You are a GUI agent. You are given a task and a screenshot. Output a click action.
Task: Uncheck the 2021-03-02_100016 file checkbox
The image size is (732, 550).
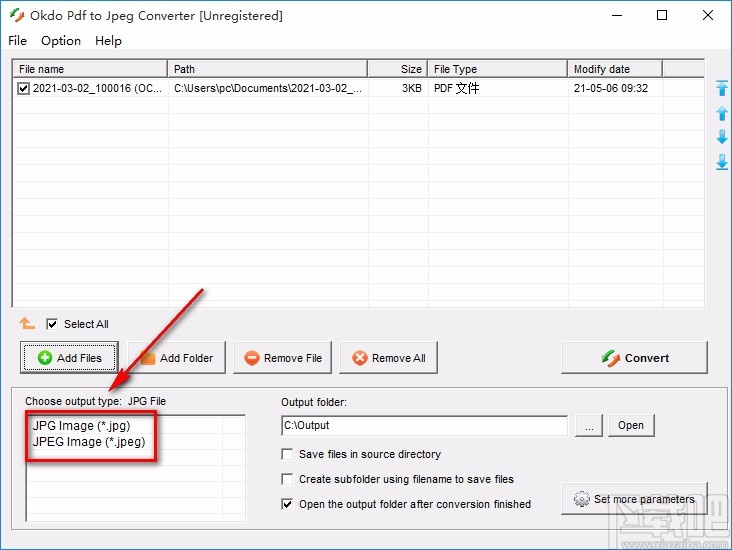click(x=23, y=88)
